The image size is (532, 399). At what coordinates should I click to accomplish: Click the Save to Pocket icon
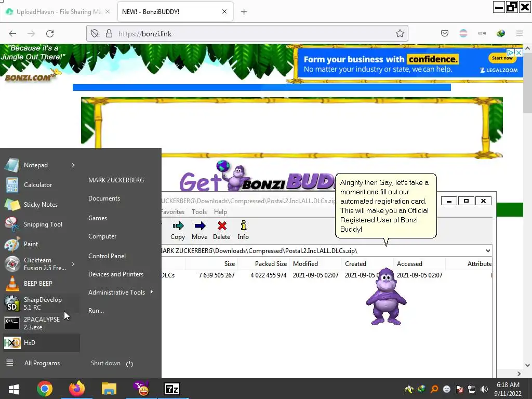(445, 33)
